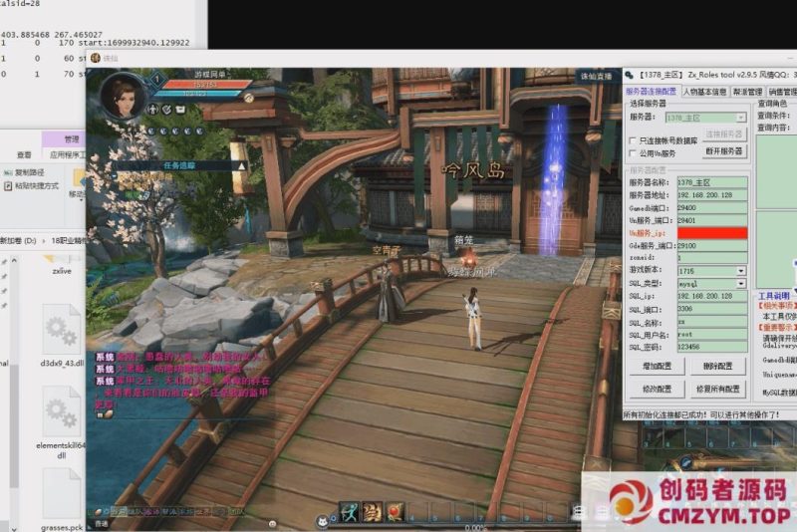The image size is (797, 532).
Task: Open the 游戏版本 1715 dropdown
Action: [x=741, y=271]
